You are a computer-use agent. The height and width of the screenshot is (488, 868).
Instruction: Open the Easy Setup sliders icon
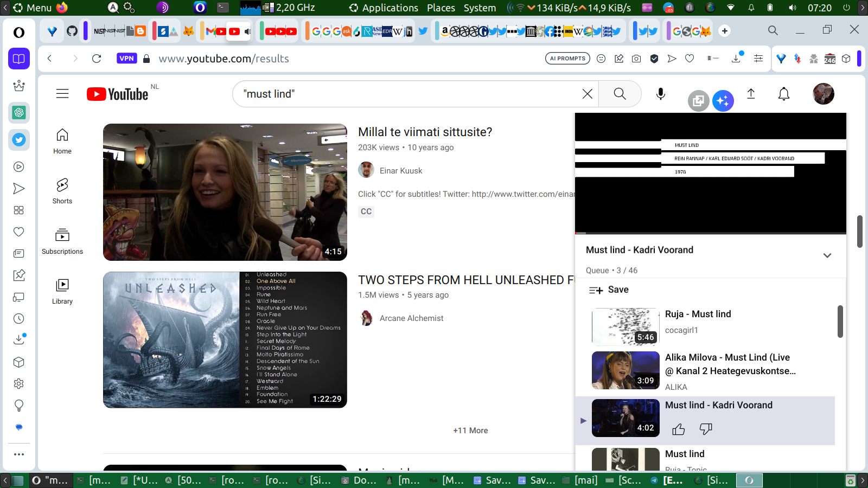pos(758,59)
